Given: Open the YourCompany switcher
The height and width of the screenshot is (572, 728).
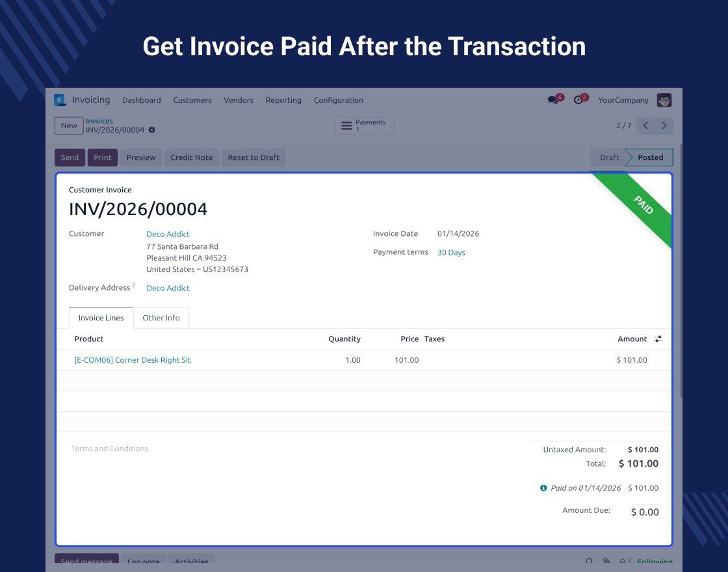Looking at the screenshot, I should (x=623, y=100).
